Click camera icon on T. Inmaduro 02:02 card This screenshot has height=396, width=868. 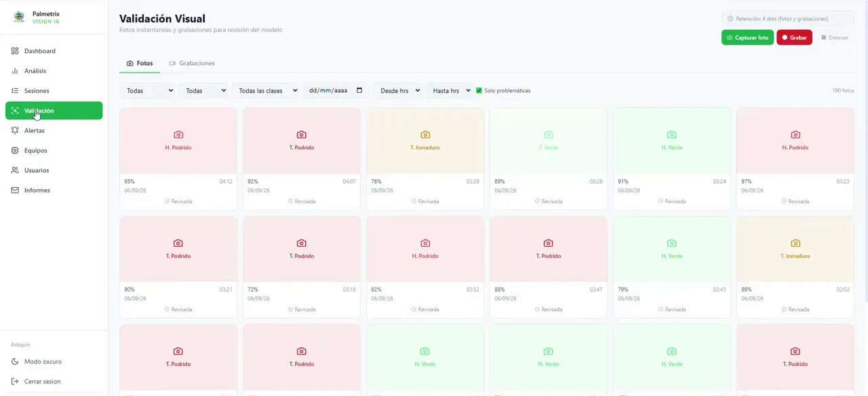795,243
